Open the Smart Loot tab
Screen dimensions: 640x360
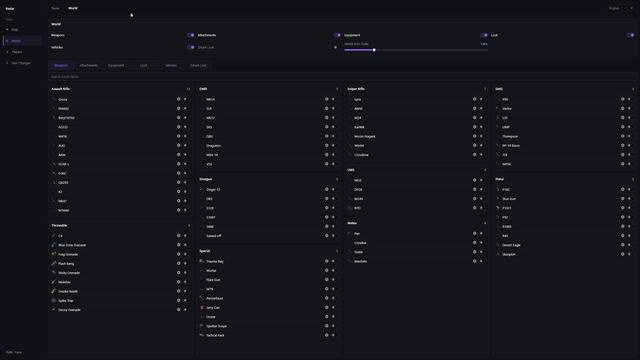coord(198,65)
